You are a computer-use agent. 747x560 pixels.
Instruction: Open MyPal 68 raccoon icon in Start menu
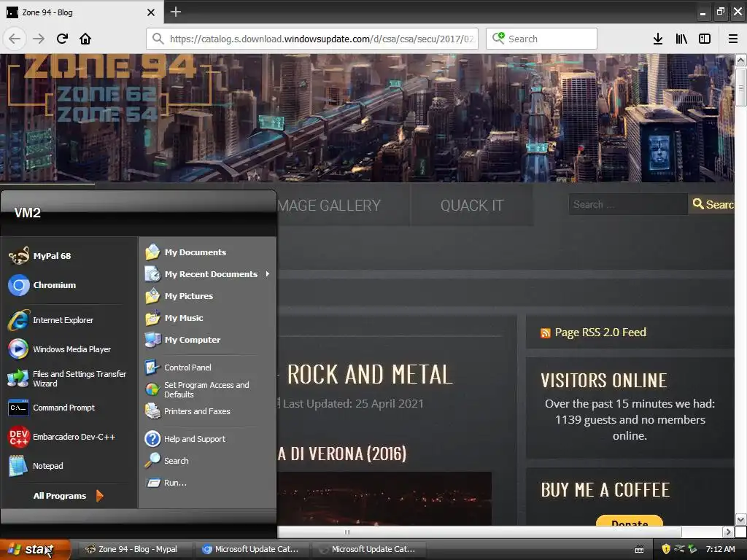[x=19, y=256]
